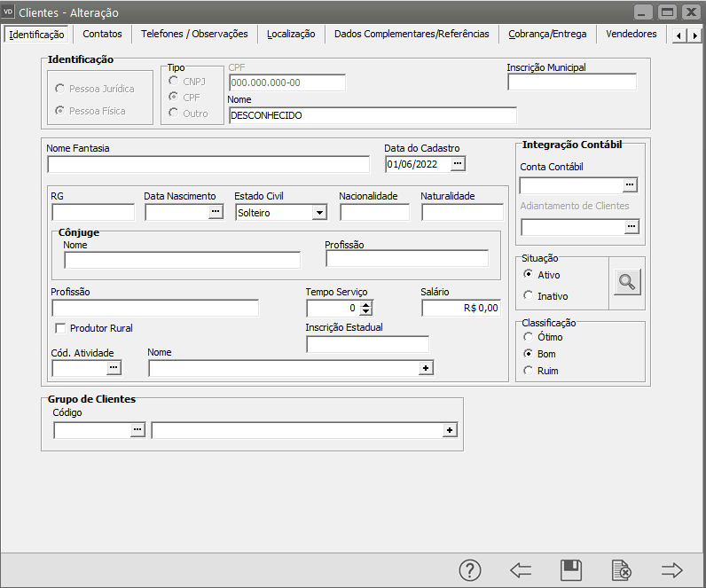This screenshot has height=588, width=706.
Task: Expand the activity Nome plus button
Action: [426, 368]
